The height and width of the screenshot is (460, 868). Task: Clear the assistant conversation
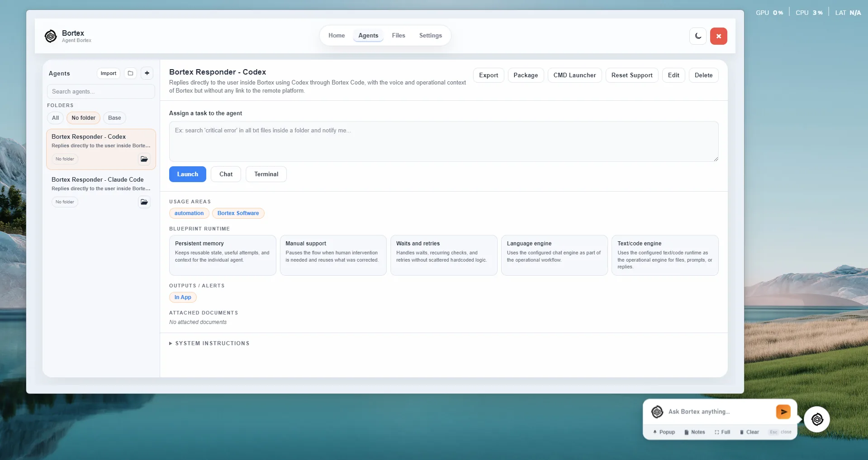(x=749, y=432)
